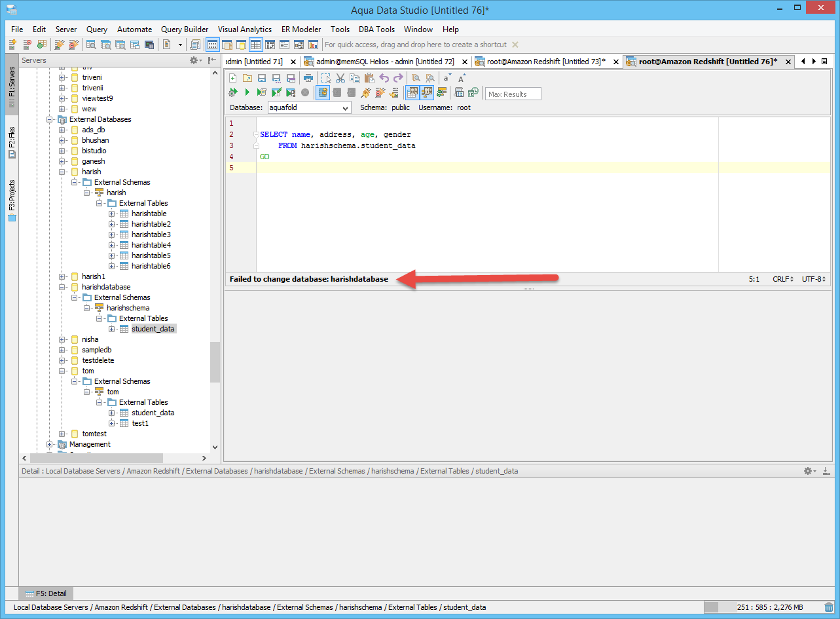The height and width of the screenshot is (619, 840).
Task: Click the Cut scissors icon
Action: 340,78
